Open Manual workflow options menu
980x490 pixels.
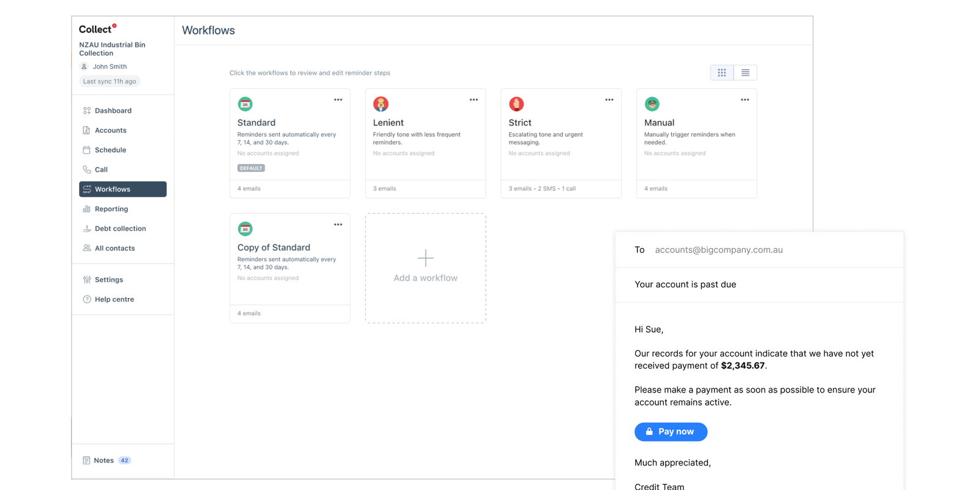coord(744,100)
